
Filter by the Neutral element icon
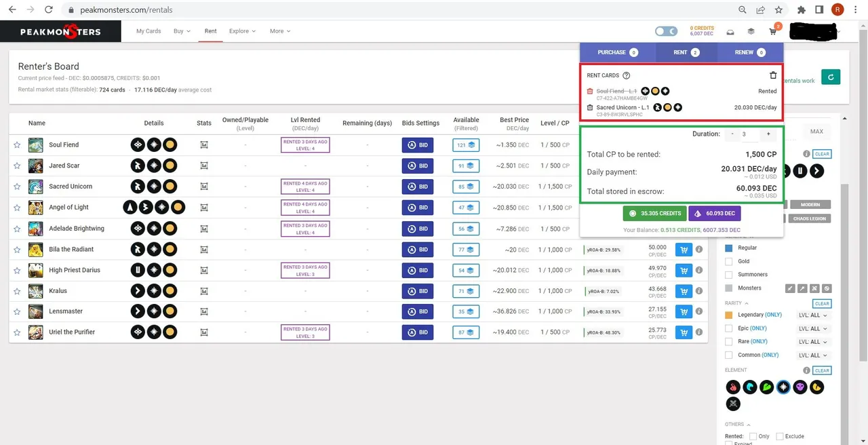click(x=732, y=404)
